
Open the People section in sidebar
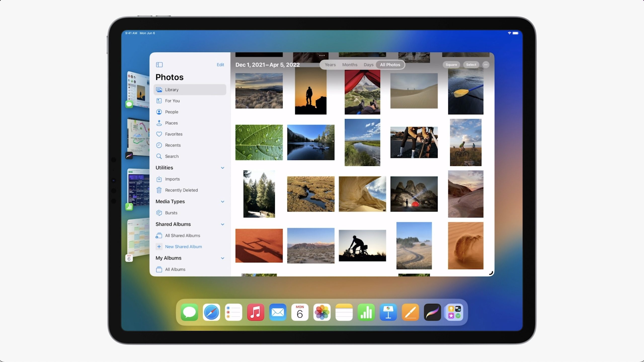pos(172,112)
